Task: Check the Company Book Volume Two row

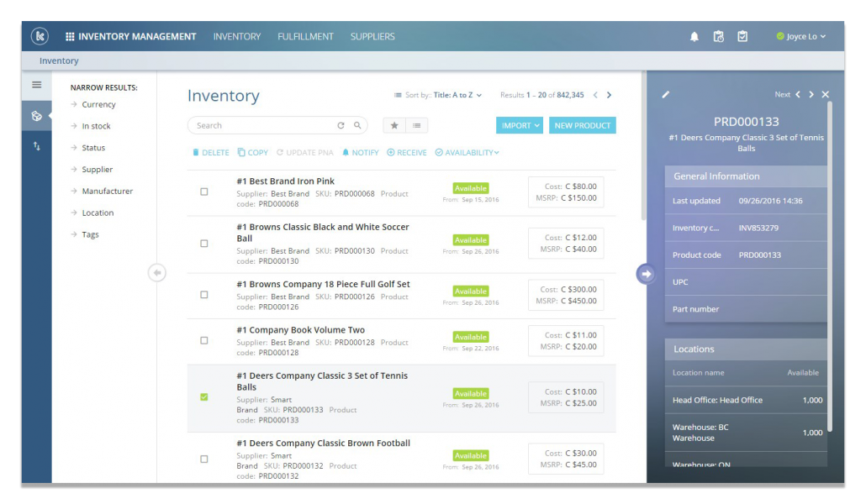Action: click(203, 340)
